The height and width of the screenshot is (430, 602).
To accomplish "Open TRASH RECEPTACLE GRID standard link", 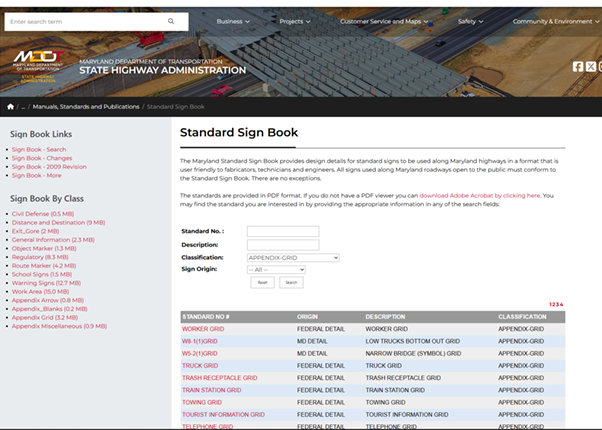I will click(x=220, y=378).
